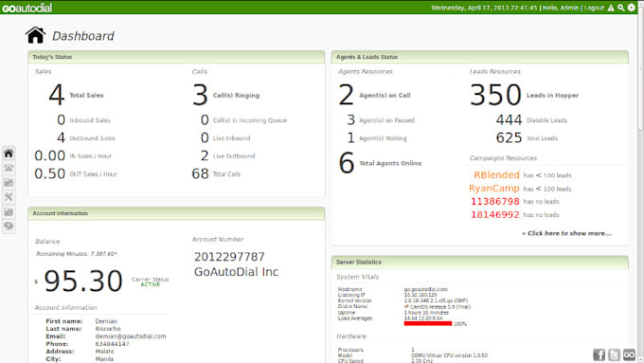
Task: Open campaign 11386798
Action: coord(495,202)
